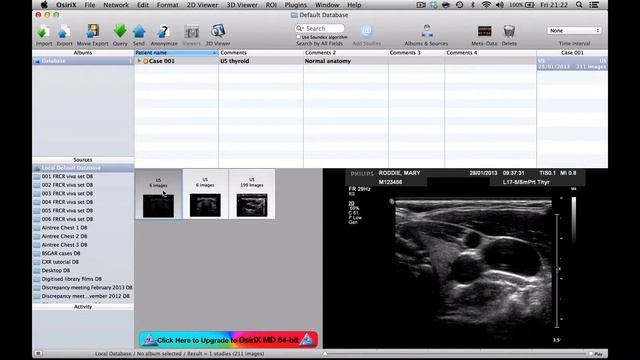This screenshot has height=360, width=640.
Task: Click the volume icon in menu bar
Action: pyautogui.click(x=499, y=5)
